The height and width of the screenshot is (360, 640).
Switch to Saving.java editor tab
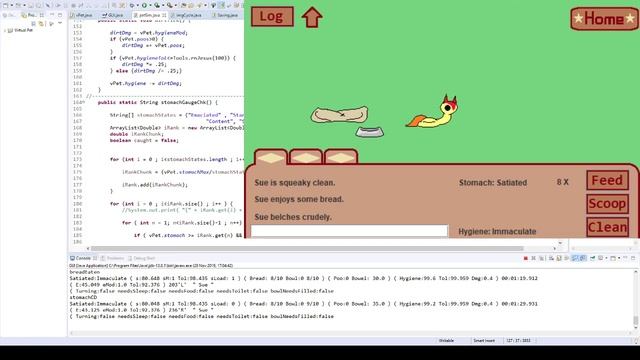[x=225, y=15]
